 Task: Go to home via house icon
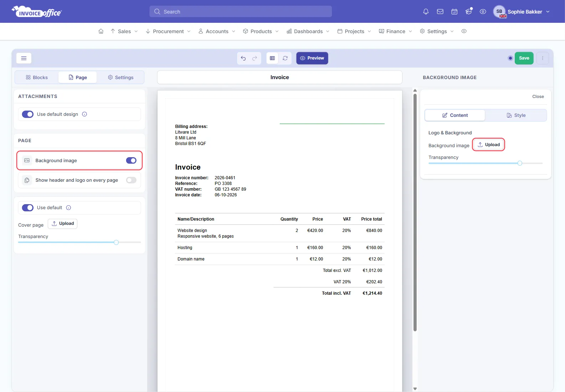tap(101, 31)
